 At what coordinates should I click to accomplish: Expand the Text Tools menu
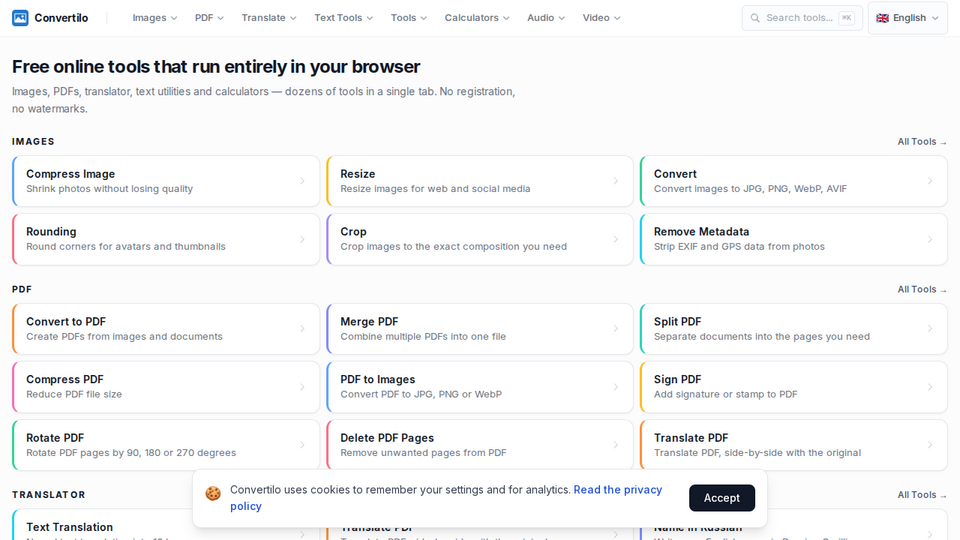click(x=343, y=18)
